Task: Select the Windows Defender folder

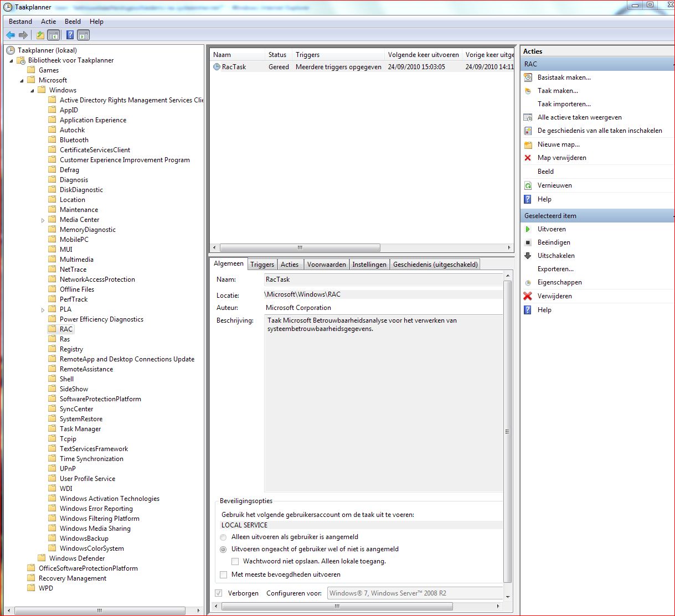Action: pos(77,558)
